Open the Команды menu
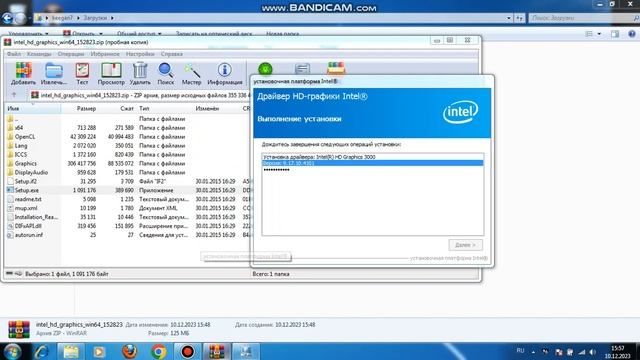 pos(39,54)
